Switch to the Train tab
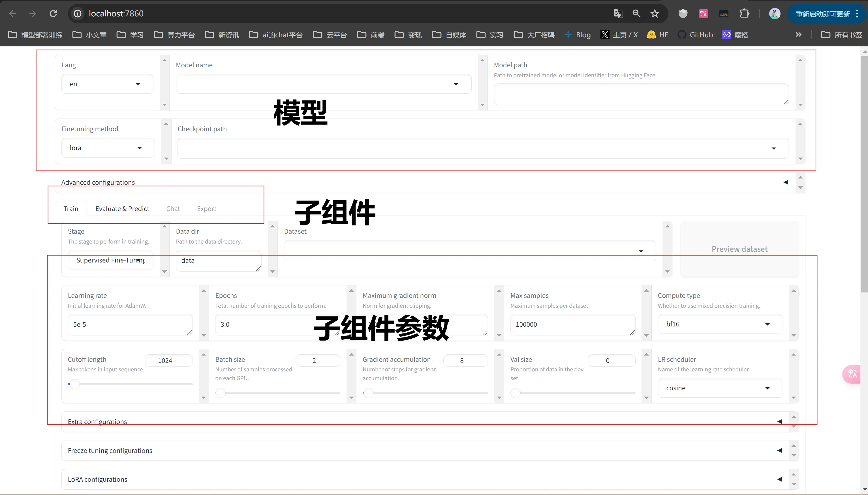 click(x=71, y=208)
